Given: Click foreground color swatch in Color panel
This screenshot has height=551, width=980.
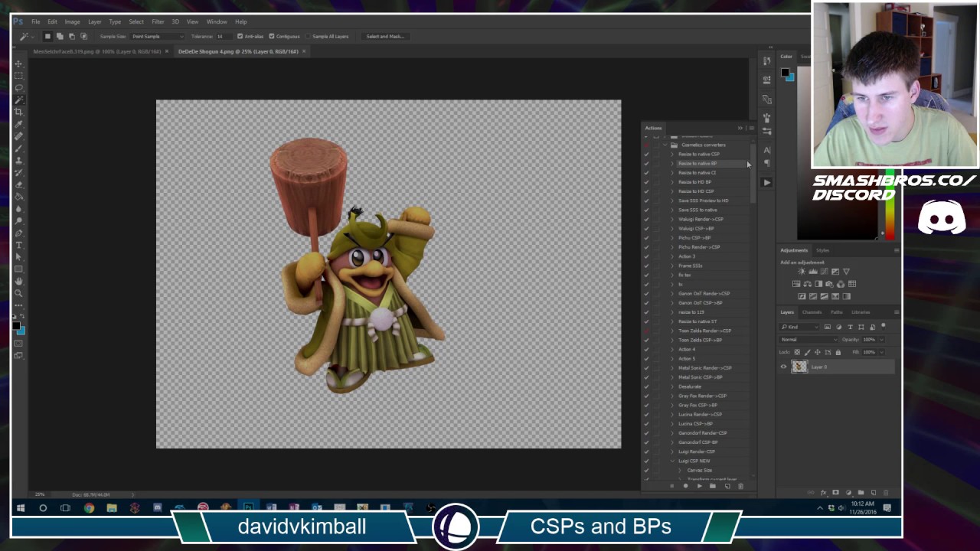Looking at the screenshot, I should click(x=785, y=73).
